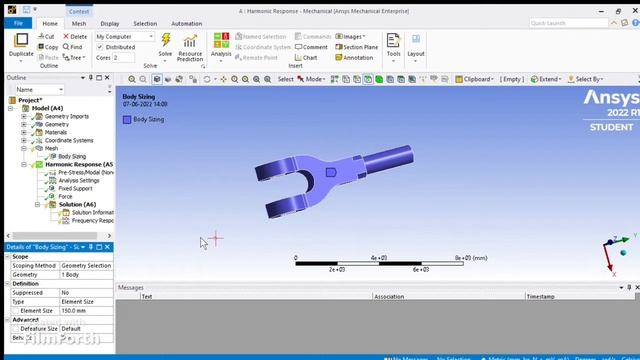The width and height of the screenshot is (640, 360).
Task: Click the Pan tool in the graphics toolbar
Action: pos(223,79)
